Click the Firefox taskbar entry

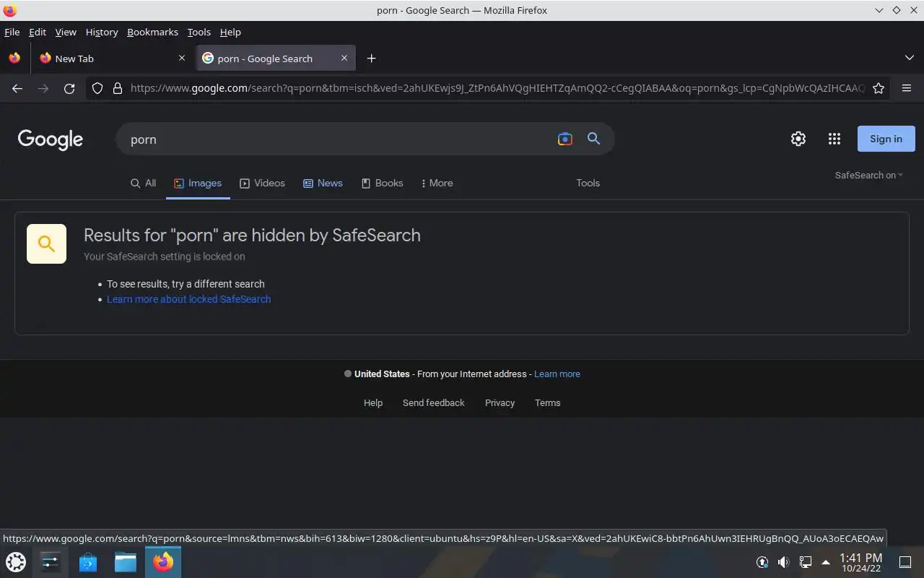(163, 561)
